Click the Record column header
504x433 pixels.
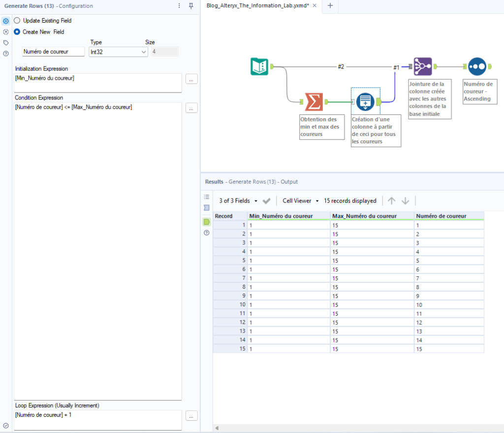point(230,216)
